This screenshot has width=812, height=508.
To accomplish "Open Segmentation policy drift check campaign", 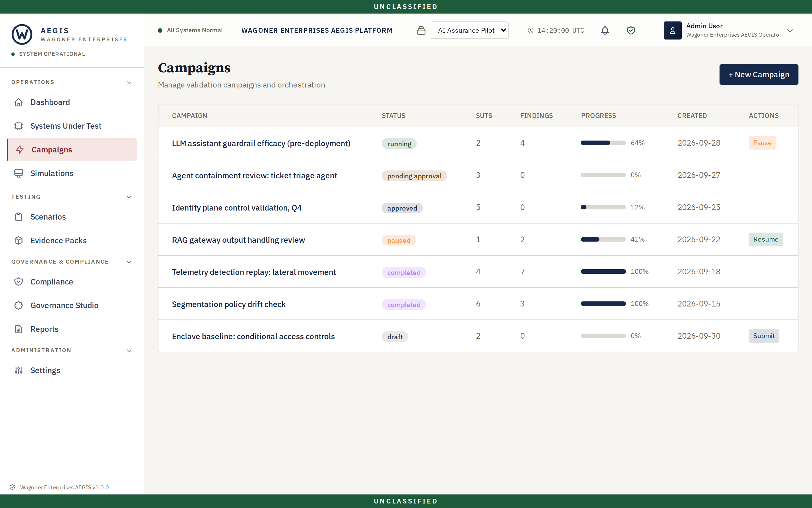I will tap(228, 305).
